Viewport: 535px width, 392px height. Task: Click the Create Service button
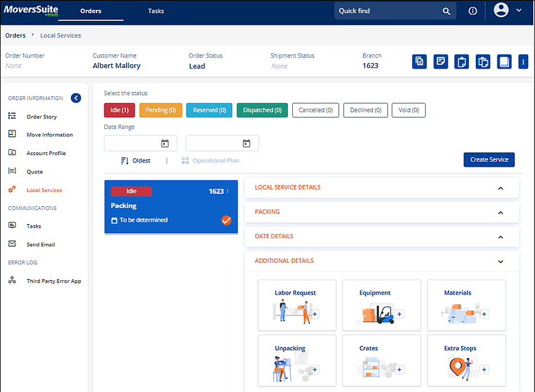(x=489, y=159)
